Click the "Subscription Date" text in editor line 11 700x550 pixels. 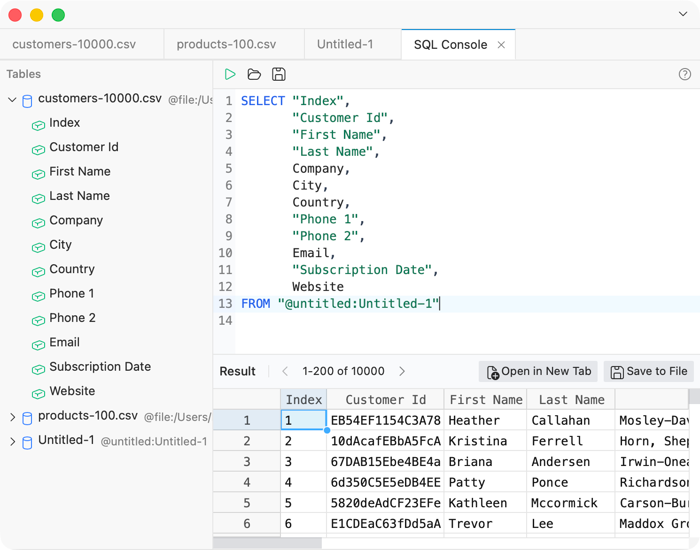(x=362, y=270)
